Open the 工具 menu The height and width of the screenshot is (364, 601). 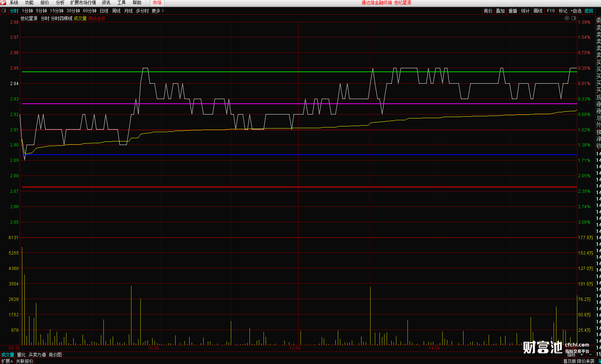coord(122,3)
